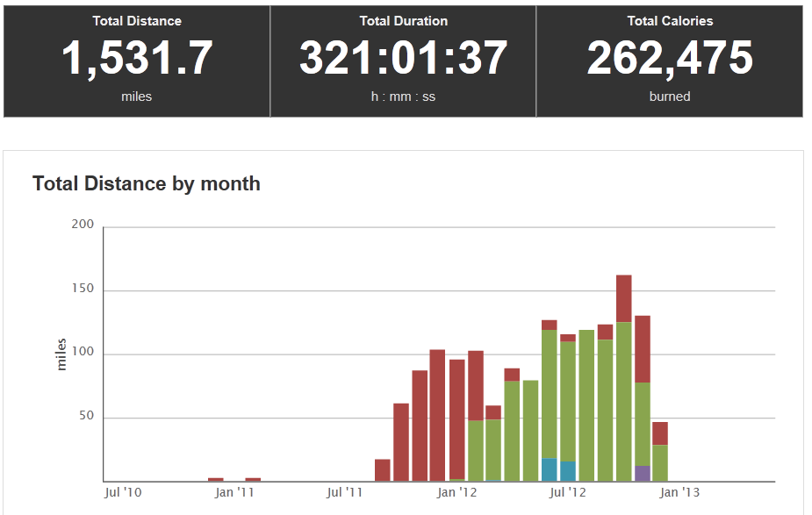Select the Jan '11 x-axis label
The height and width of the screenshot is (515, 812).
click(234, 493)
